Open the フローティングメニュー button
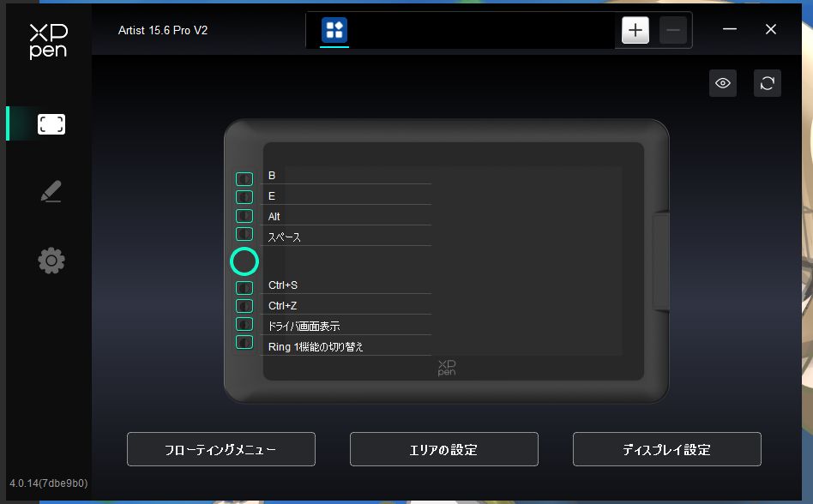 pos(221,449)
